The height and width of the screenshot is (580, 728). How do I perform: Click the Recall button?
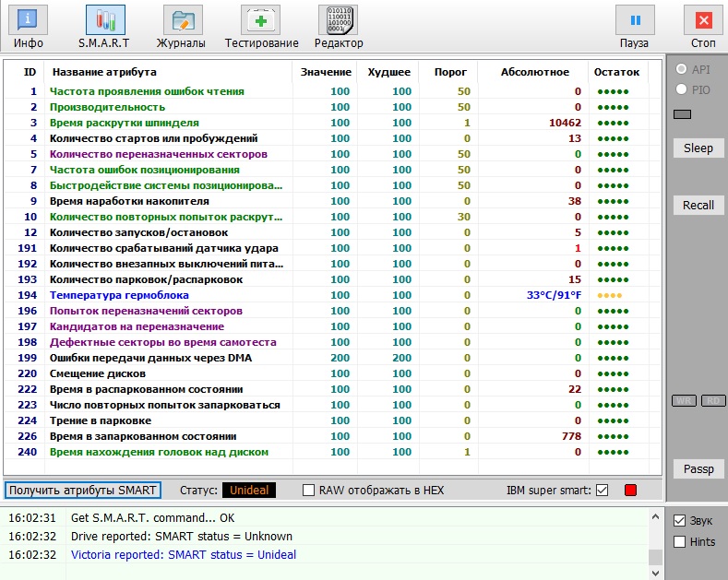(x=698, y=205)
